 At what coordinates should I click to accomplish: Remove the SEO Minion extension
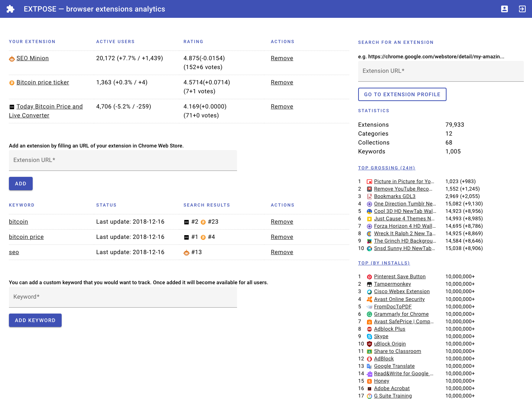click(282, 58)
